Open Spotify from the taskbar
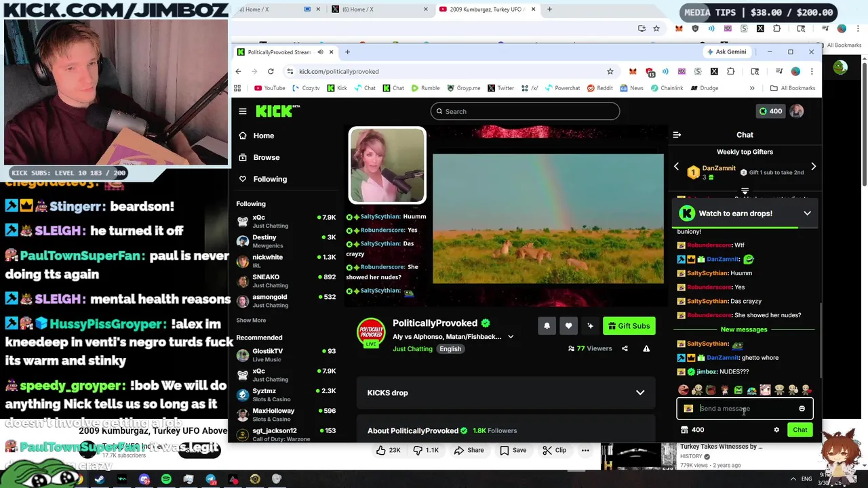This screenshot has width=868, height=488. 166,480
